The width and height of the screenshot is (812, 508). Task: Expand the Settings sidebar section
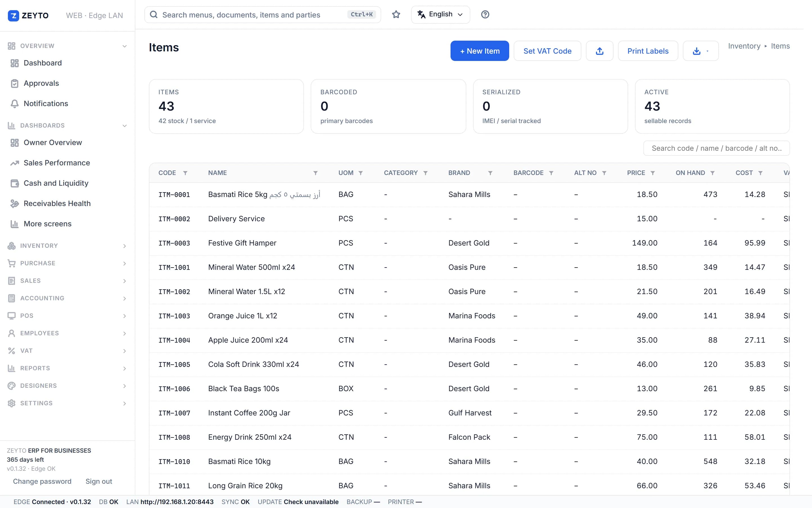point(67,403)
